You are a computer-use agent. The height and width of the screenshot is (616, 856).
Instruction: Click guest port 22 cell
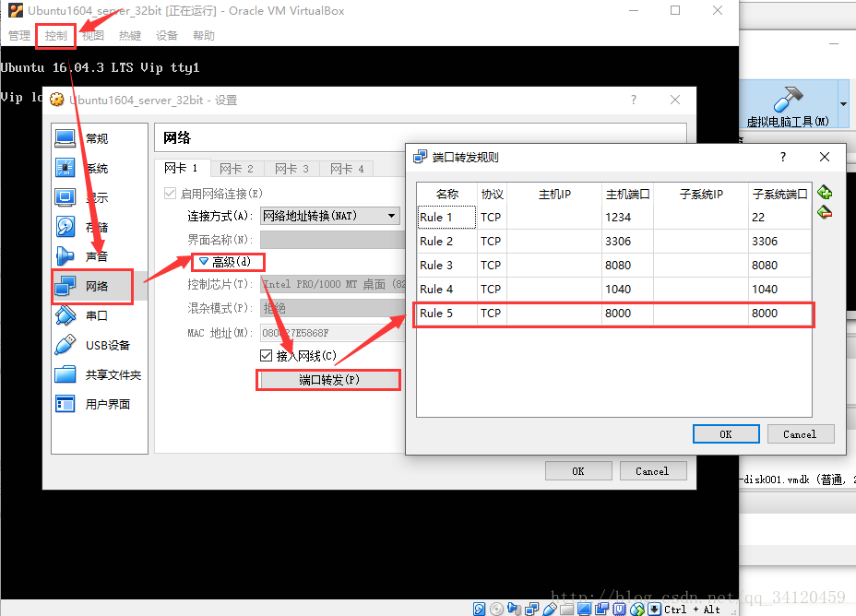(x=780, y=217)
